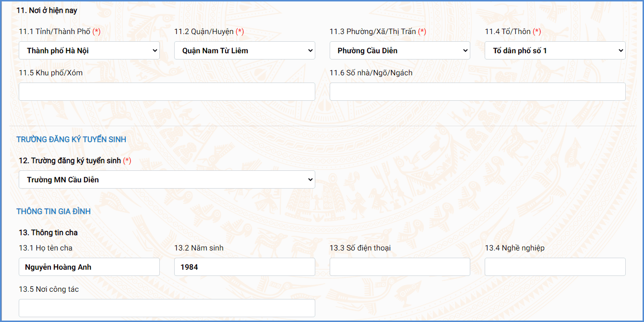644x322 pixels.
Task: Click the '13.4 Nghề nghiệp' label
Action: point(514,248)
